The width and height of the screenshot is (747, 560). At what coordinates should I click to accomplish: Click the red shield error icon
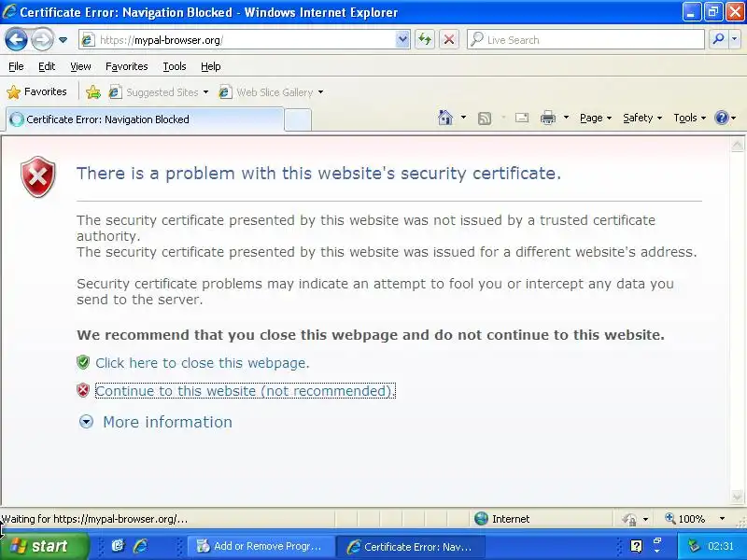pos(38,176)
